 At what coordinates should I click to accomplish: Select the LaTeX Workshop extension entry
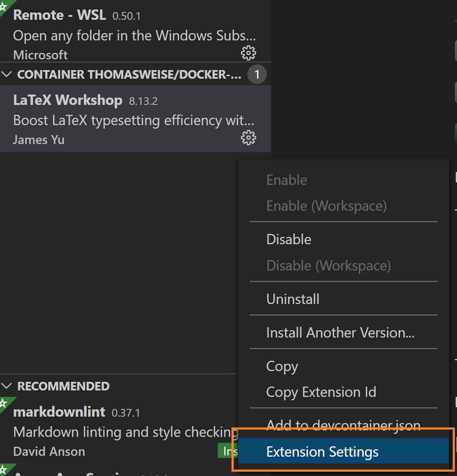point(136,118)
